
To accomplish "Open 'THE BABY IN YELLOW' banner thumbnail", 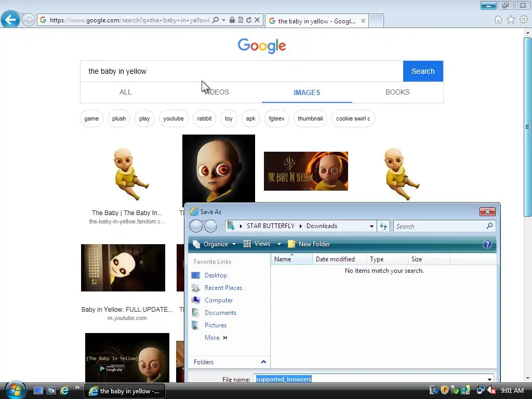I will click(x=305, y=171).
